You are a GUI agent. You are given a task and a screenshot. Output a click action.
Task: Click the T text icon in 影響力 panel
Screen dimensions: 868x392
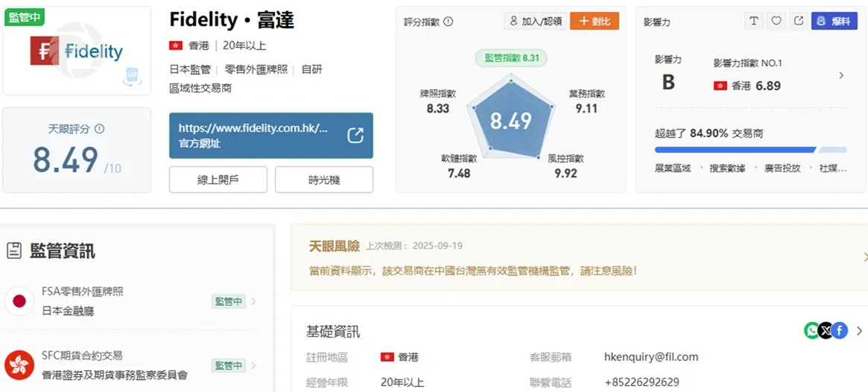[753, 20]
